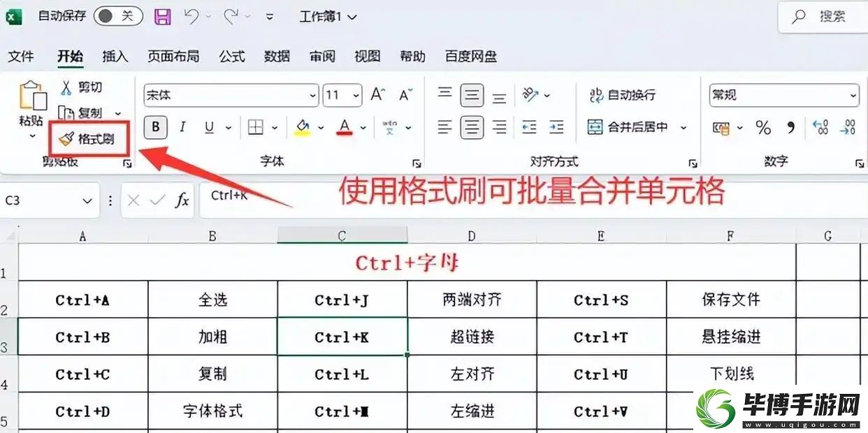Expand the 粘贴 paste options arrow
This screenshot has height=433, width=868.
[x=31, y=135]
